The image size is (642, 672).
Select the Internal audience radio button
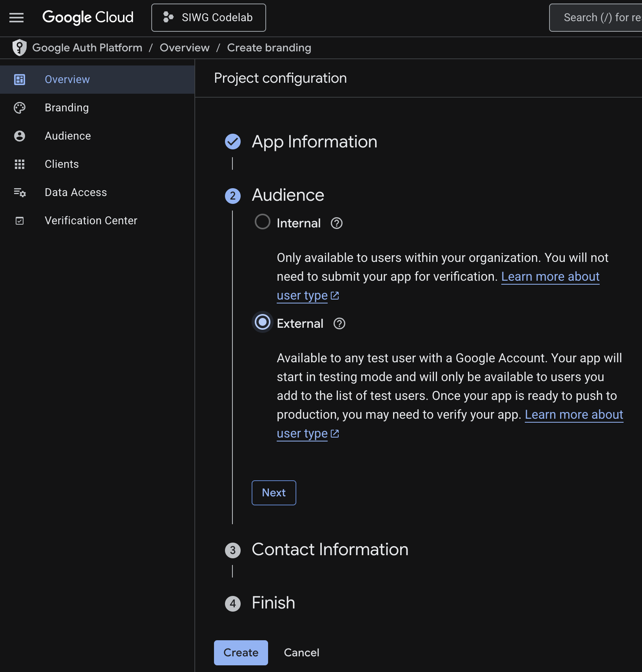tap(262, 222)
